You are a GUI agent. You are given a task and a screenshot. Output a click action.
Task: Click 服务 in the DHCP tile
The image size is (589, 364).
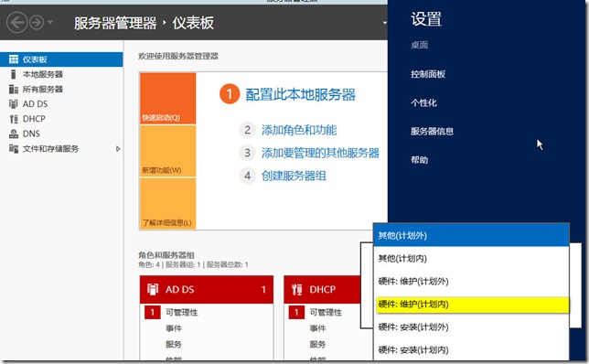point(317,345)
